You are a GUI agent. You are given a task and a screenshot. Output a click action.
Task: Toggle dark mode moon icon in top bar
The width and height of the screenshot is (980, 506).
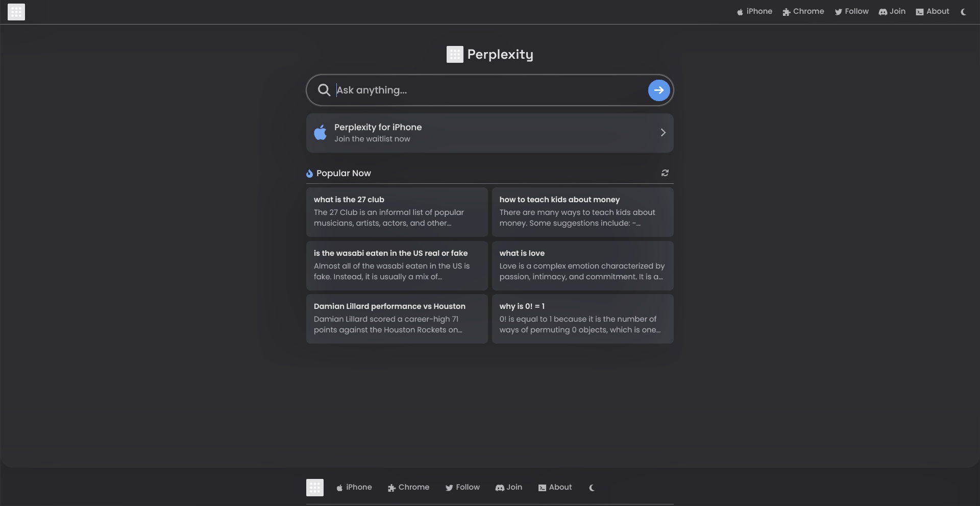pos(963,12)
